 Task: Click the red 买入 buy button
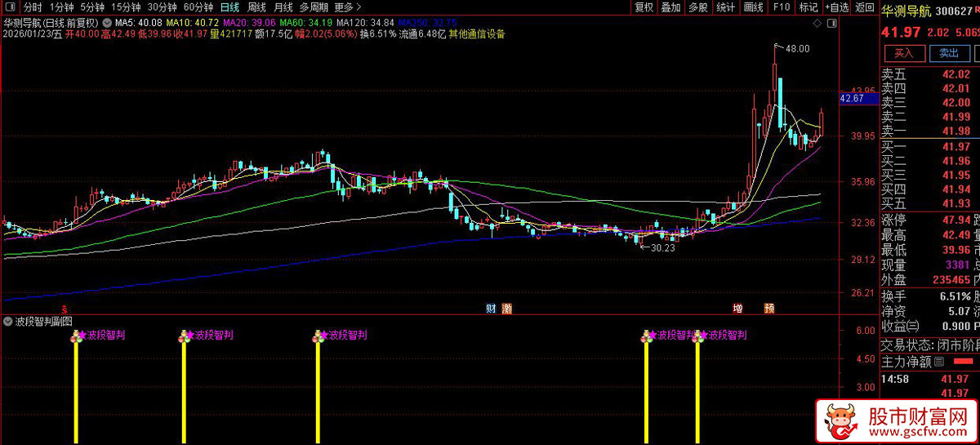903,53
